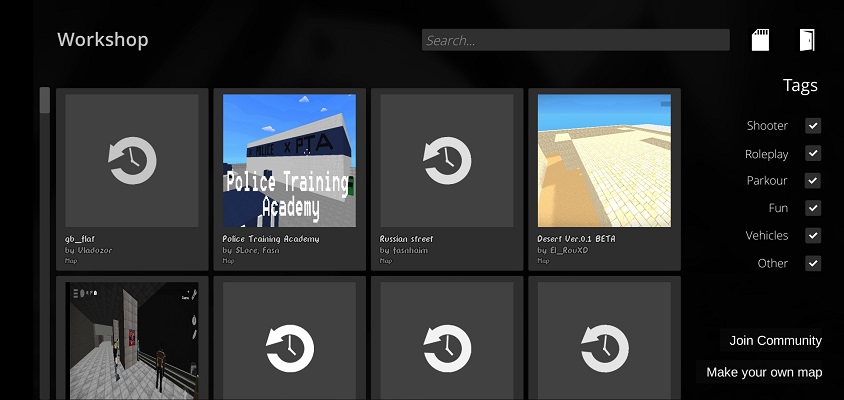Toggle the Other tag checkbox

813,264
